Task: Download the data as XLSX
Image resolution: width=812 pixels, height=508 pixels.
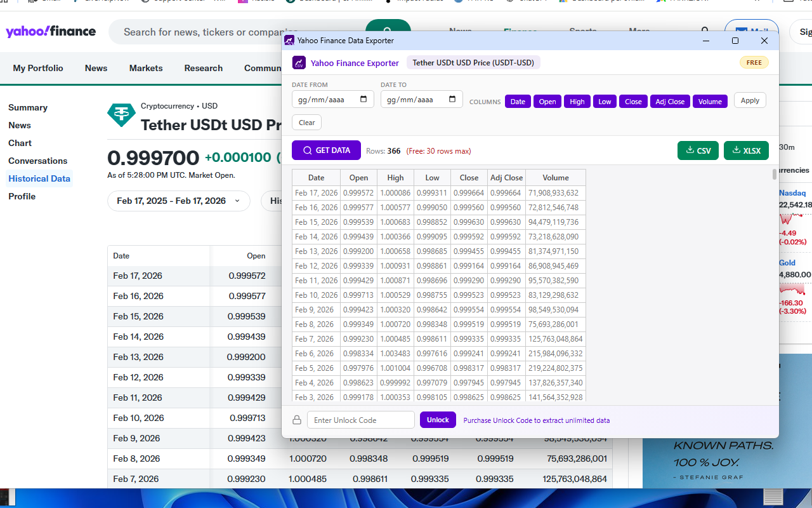Action: point(746,150)
